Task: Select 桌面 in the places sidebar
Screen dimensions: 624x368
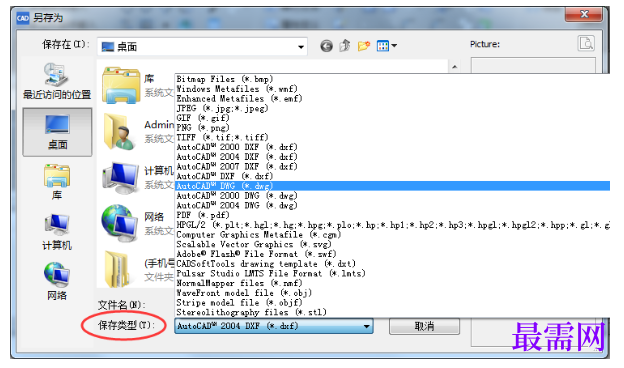Action: (57, 132)
